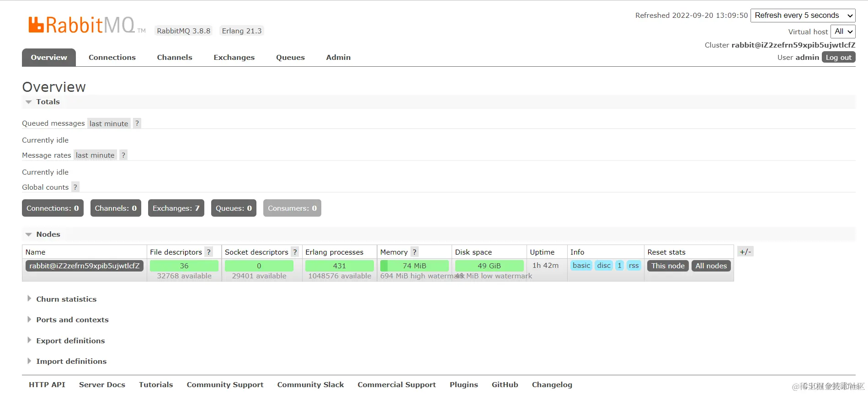Click the 1 info tag

click(x=619, y=266)
